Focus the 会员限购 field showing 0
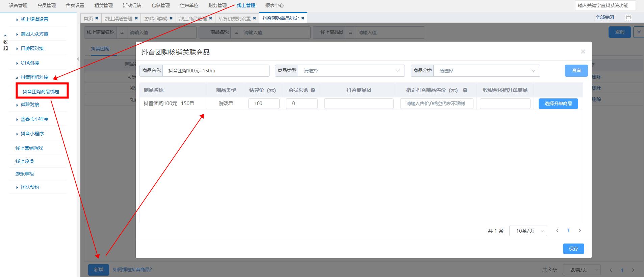The height and width of the screenshot is (277, 644). [302, 103]
